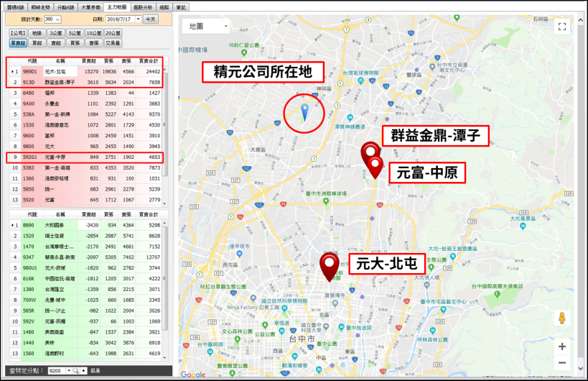Select the 3公里 range button
Viewport: 588px width, 381px height.
tap(56, 33)
